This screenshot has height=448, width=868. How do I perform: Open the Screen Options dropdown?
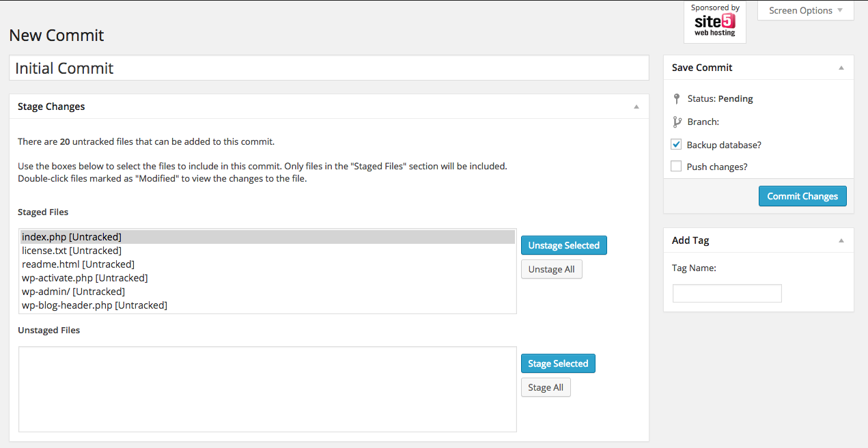(806, 10)
